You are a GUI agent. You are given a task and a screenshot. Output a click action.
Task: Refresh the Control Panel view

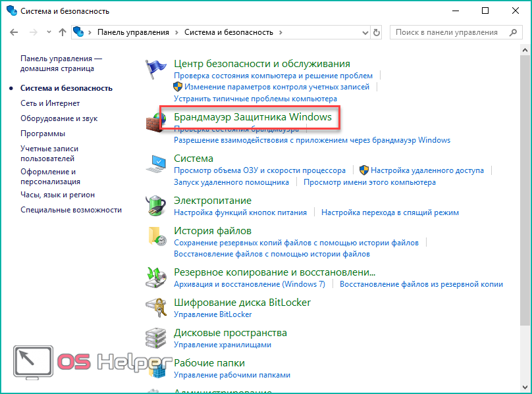[376, 32]
